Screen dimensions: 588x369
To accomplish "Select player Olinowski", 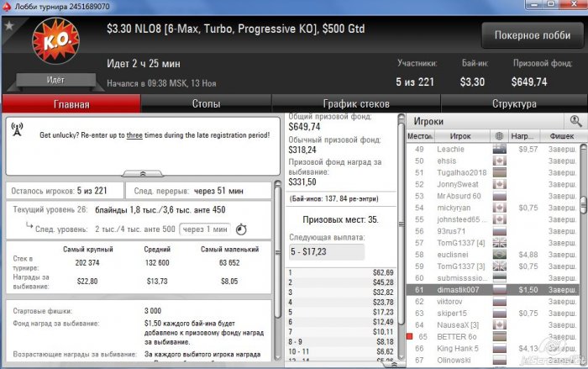I will pyautogui.click(x=454, y=360).
